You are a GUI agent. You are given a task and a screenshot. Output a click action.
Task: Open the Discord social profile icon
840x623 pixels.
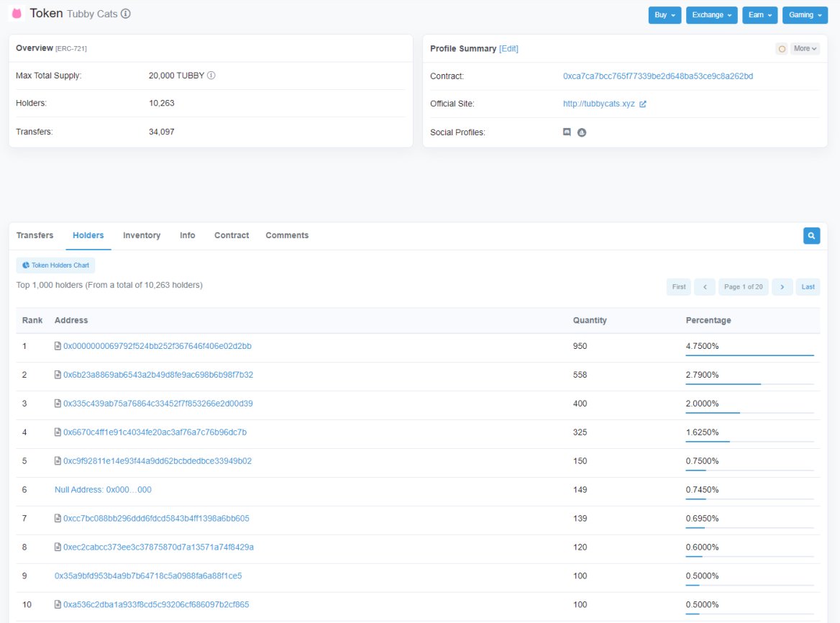click(x=567, y=132)
